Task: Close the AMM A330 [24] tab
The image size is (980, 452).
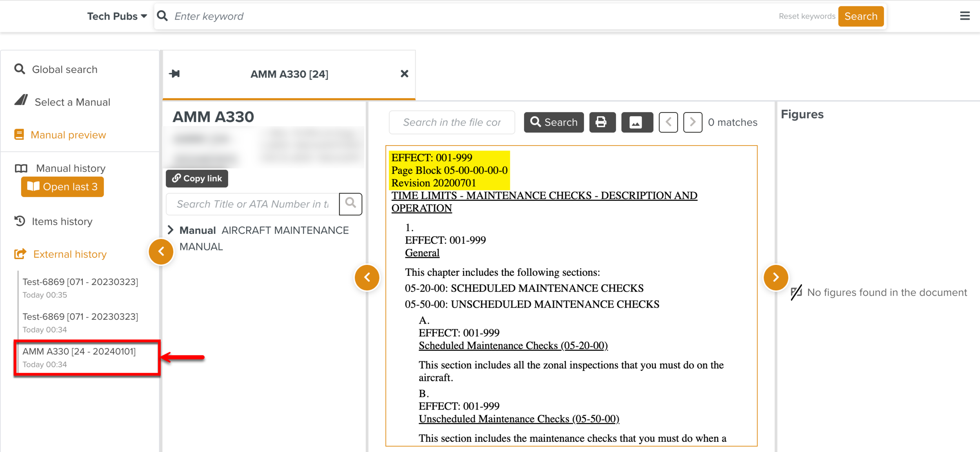Action: (404, 74)
